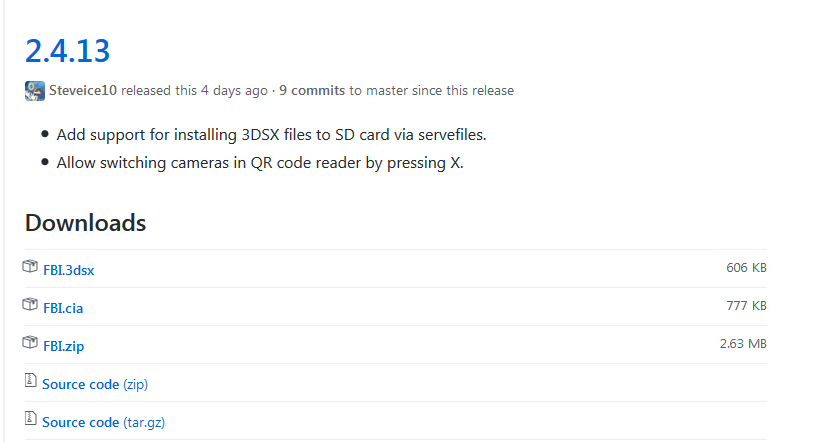Open the 9 commits comparison link
The height and width of the screenshot is (442, 824).
[x=312, y=90]
